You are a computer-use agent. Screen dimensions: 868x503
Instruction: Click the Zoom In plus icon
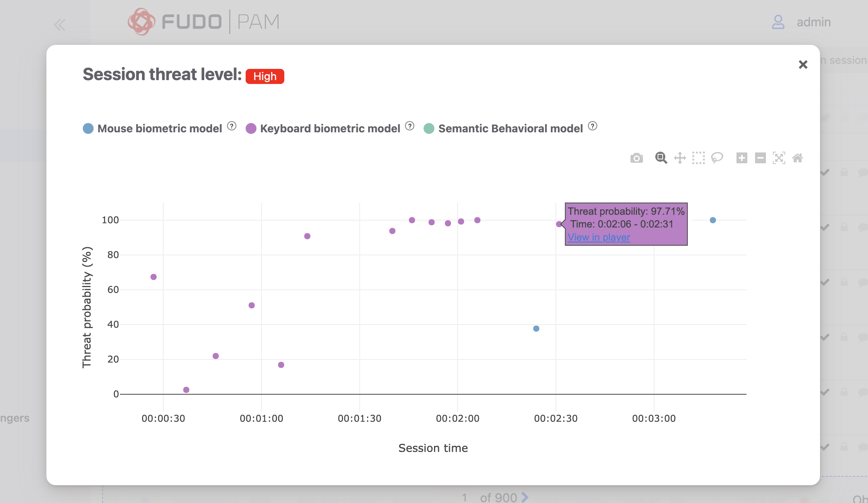click(x=742, y=158)
